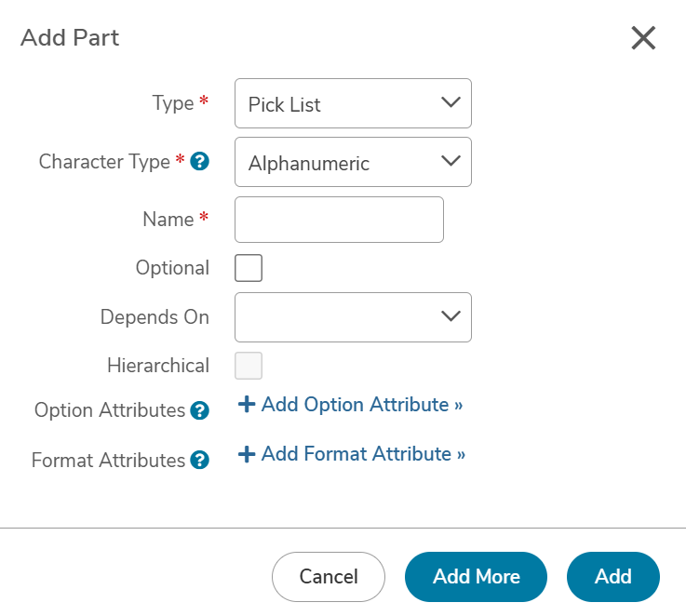Click the Name input field
The height and width of the screenshot is (616, 686).
[x=339, y=220]
